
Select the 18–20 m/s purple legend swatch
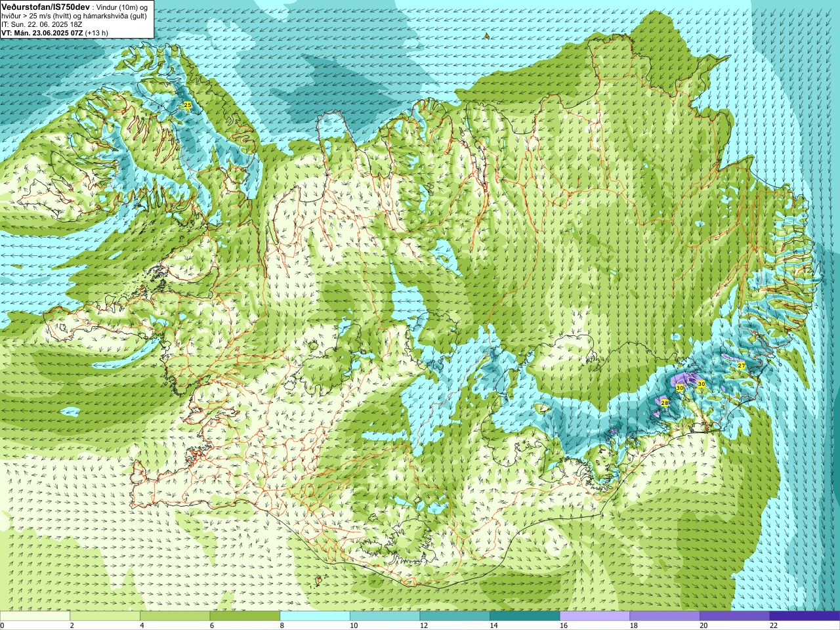pyautogui.click(x=665, y=616)
